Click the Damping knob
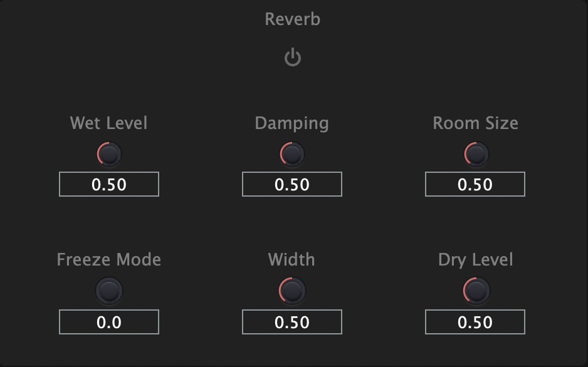The height and width of the screenshot is (367, 588). (292, 154)
